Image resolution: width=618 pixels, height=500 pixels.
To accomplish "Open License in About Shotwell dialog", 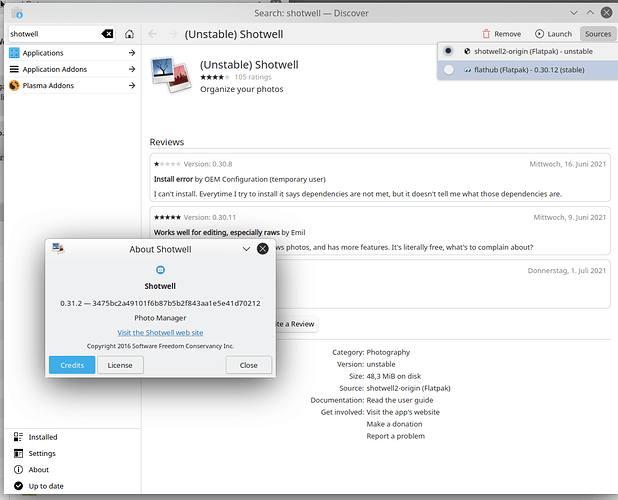I will pyautogui.click(x=120, y=365).
